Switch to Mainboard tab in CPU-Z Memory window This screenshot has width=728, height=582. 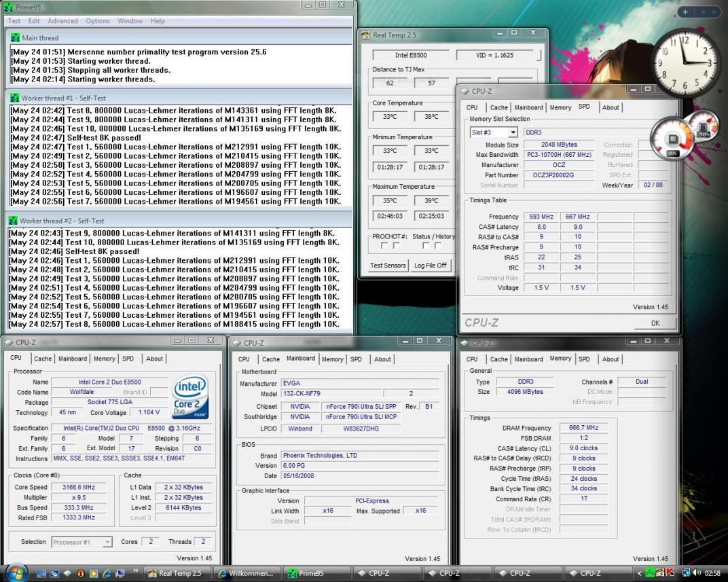[529, 359]
